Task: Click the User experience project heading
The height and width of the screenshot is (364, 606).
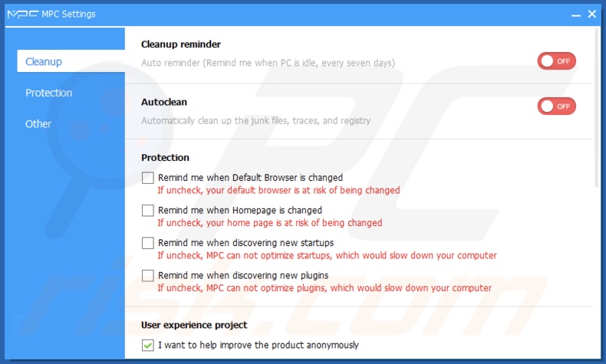Action: (194, 325)
